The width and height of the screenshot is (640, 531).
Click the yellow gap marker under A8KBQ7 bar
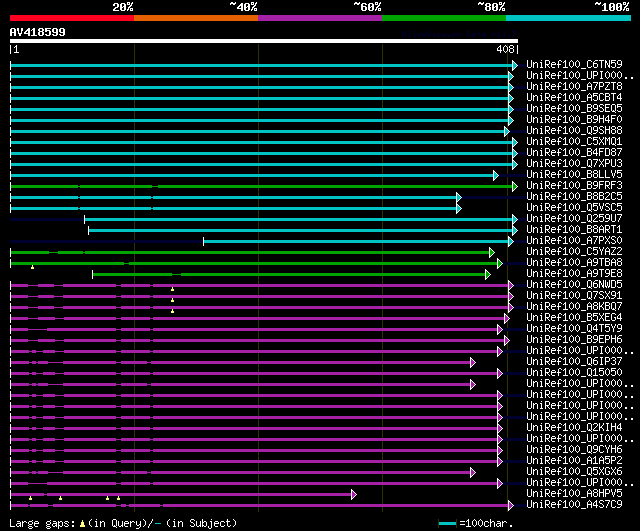172,311
